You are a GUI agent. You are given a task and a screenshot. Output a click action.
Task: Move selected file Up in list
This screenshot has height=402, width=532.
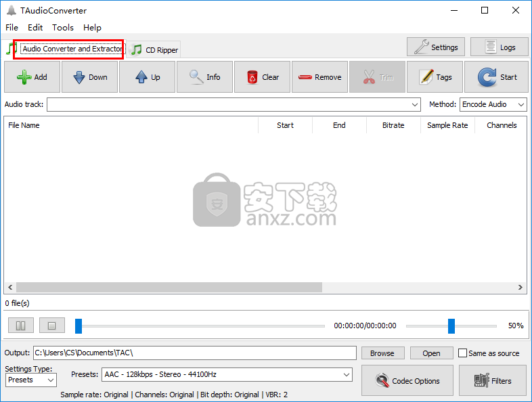tap(148, 77)
